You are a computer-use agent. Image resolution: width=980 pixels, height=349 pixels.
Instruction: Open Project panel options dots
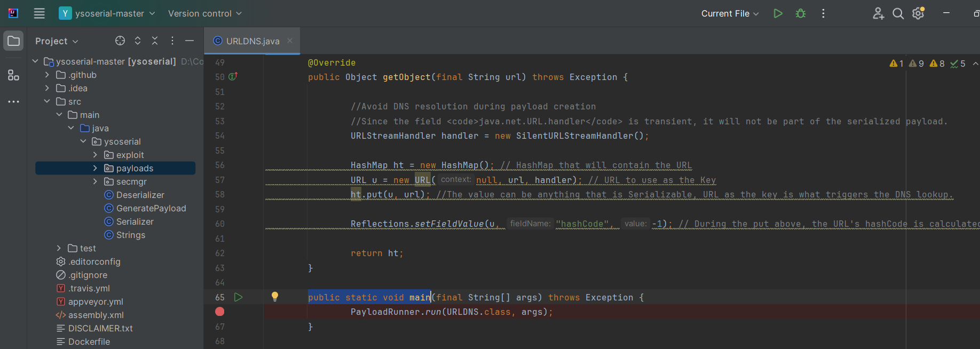[x=172, y=41]
